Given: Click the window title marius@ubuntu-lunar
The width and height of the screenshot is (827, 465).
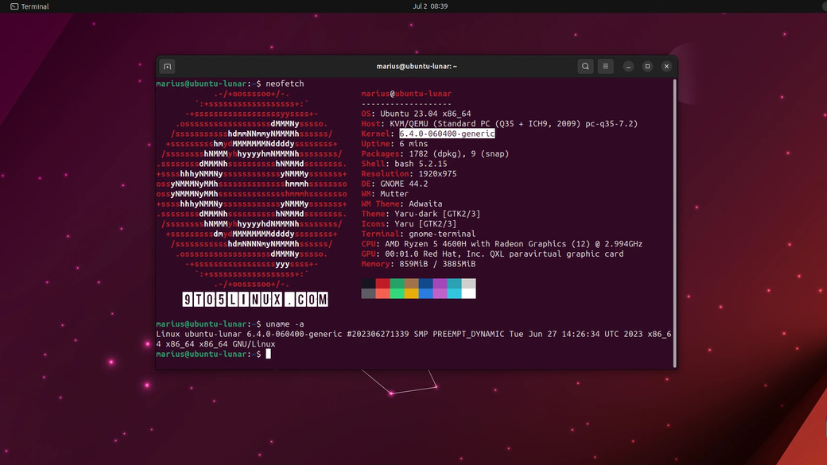Looking at the screenshot, I should (x=416, y=67).
